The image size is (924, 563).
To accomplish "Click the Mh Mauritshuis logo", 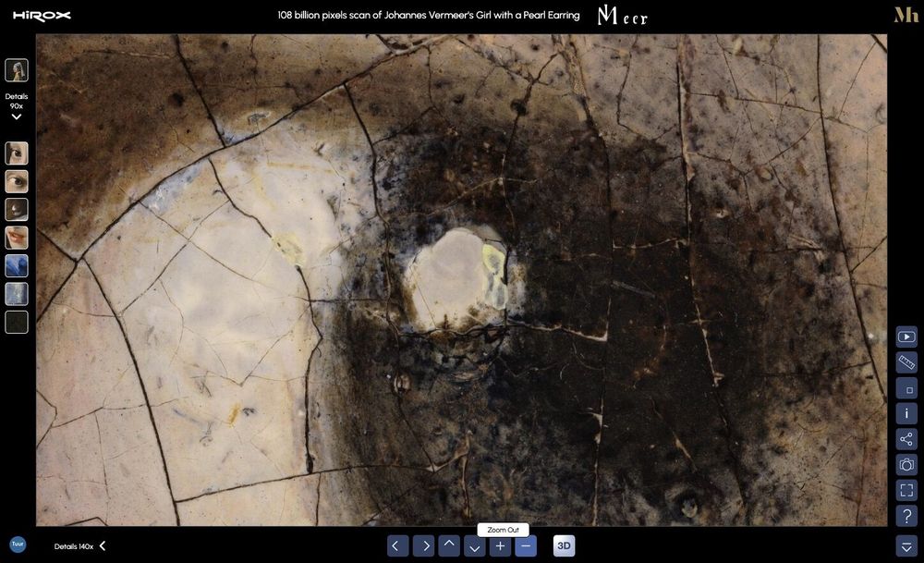I will pos(906,15).
